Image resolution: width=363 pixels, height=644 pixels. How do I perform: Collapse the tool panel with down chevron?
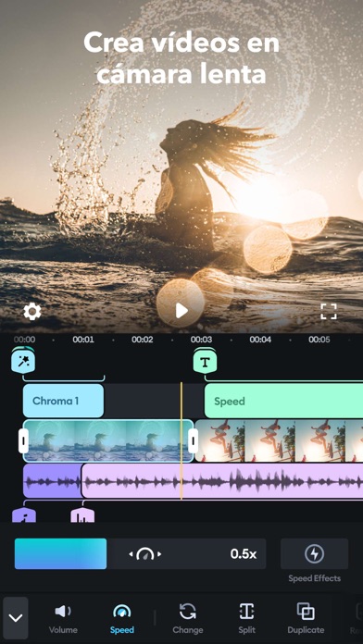point(16,618)
